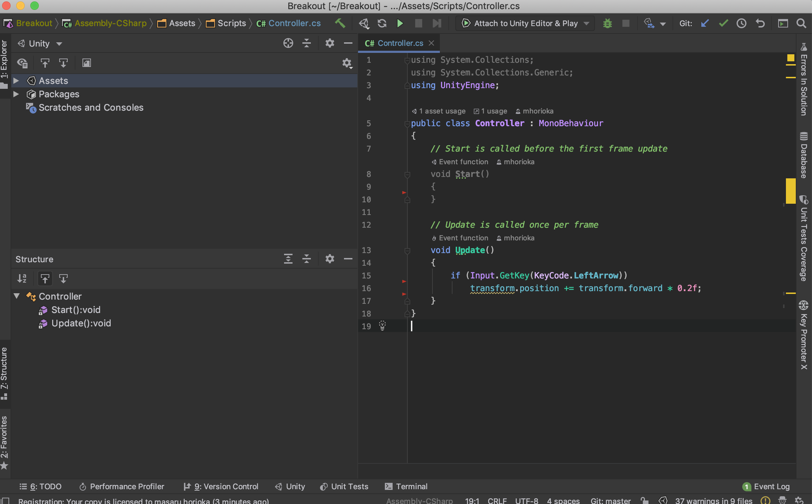Start Unity play mode with green triangle
Viewport: 812px width, 504px height.
coord(400,23)
